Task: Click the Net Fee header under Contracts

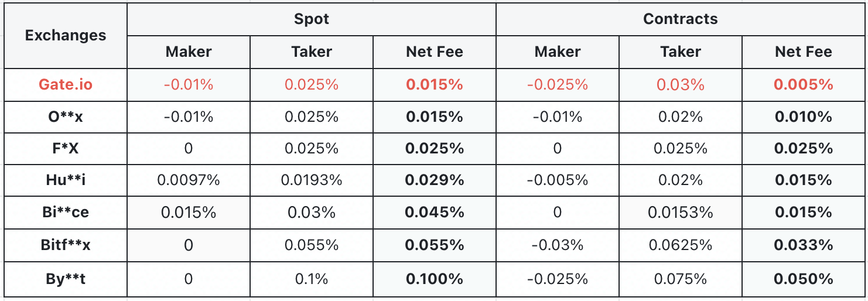Action: tap(804, 52)
